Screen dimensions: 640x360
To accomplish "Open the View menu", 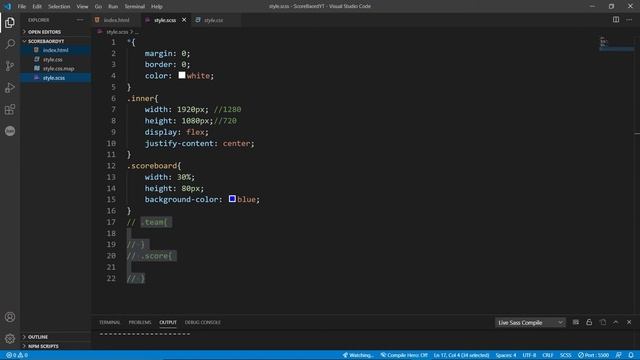I will click(x=82, y=6).
